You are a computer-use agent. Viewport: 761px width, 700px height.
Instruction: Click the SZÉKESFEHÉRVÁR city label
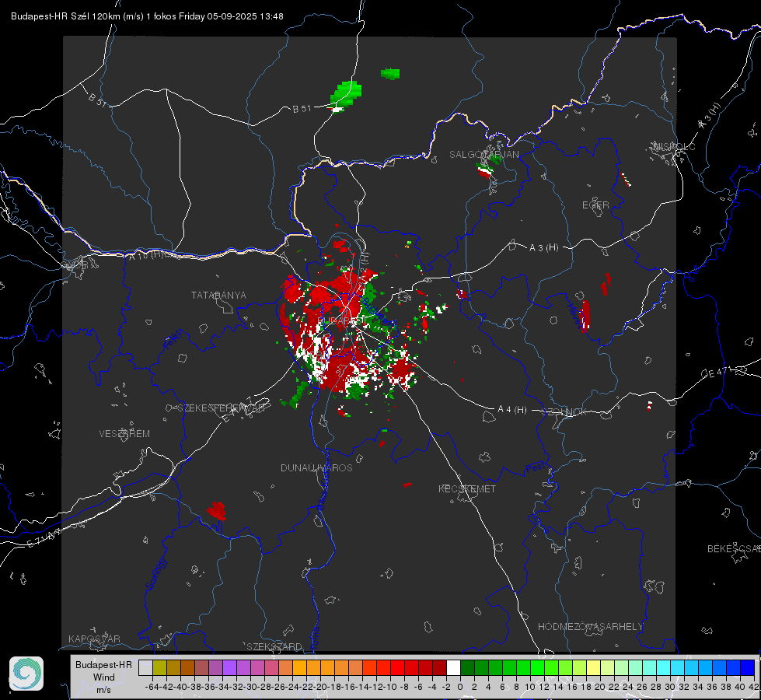coord(223,408)
